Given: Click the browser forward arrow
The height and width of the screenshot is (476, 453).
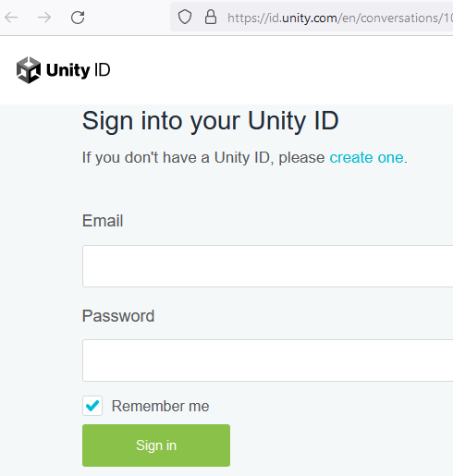Looking at the screenshot, I should [44, 18].
